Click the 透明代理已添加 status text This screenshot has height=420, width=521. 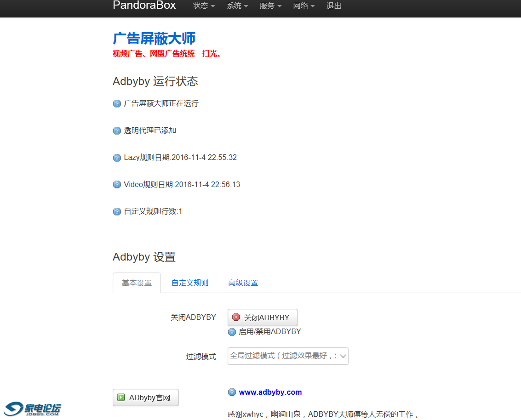pyautogui.click(x=150, y=131)
